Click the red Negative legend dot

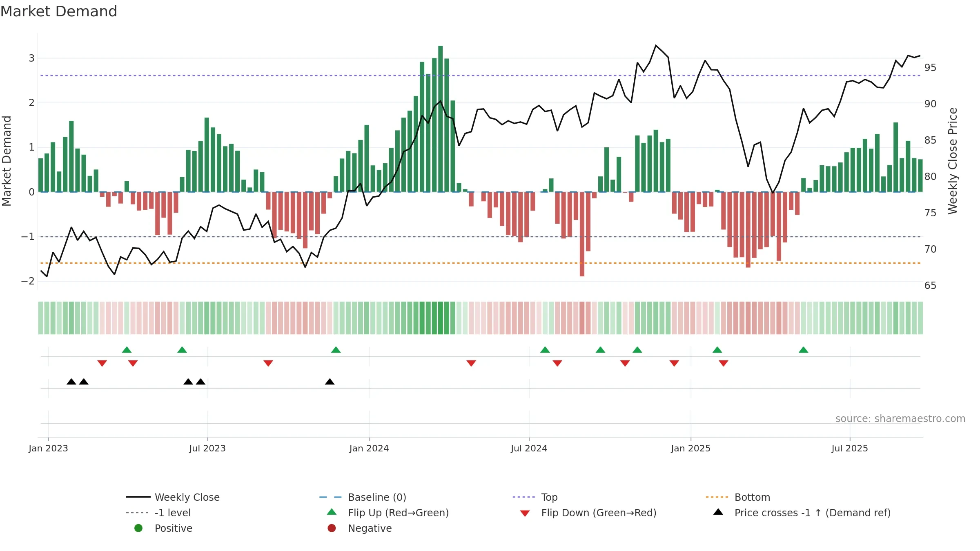332,528
